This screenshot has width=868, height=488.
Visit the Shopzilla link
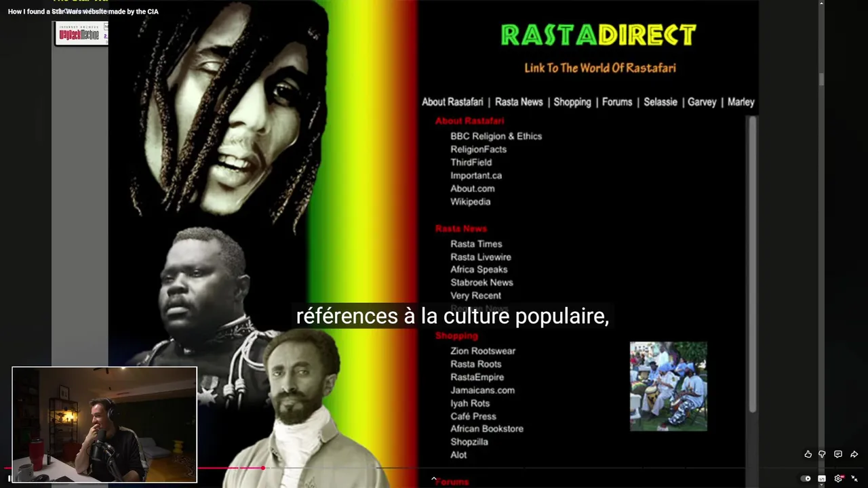tap(469, 442)
